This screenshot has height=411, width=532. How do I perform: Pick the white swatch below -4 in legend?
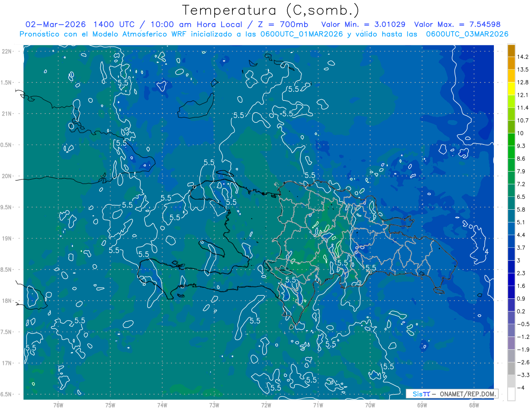[x=511, y=394]
